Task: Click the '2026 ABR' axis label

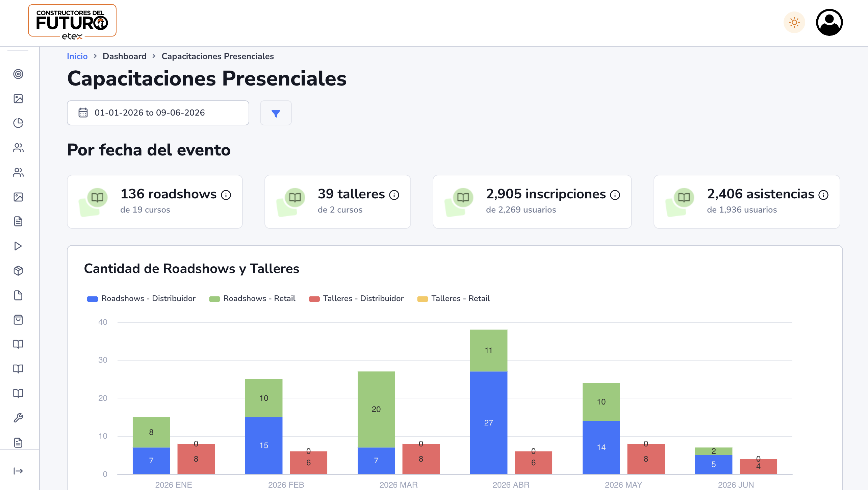Action: [511, 485]
